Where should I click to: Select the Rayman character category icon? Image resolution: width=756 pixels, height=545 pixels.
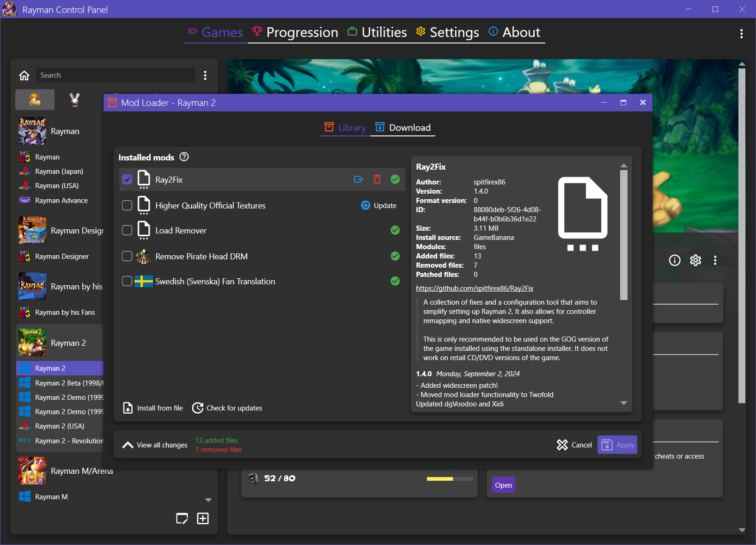pos(35,99)
